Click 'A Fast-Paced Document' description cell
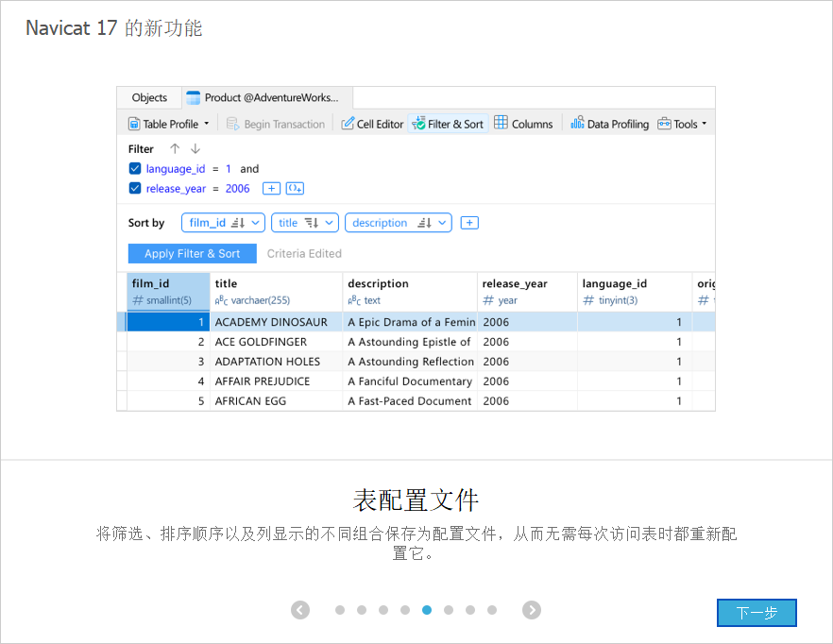The height and width of the screenshot is (644, 833). [x=410, y=400]
